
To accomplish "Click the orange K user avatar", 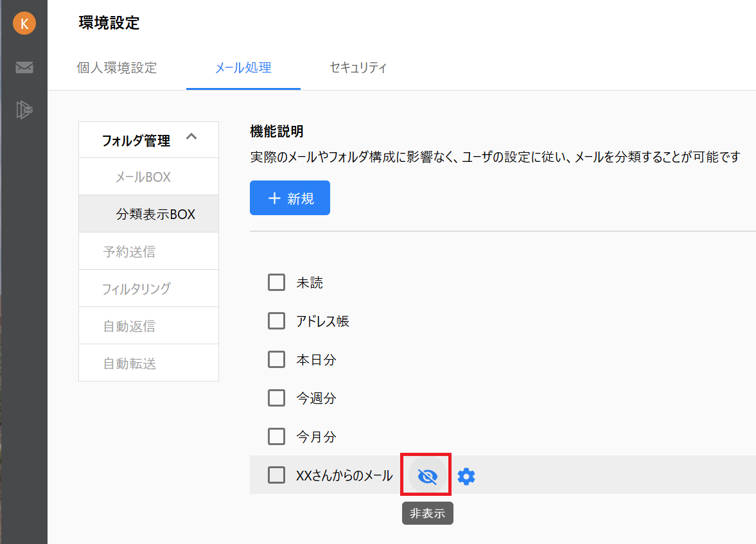I will click(24, 23).
